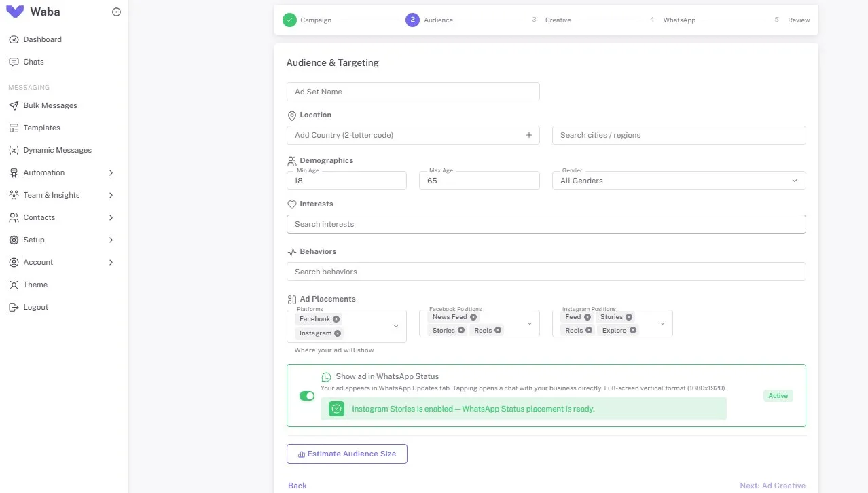Click plus icon to add country
868x493 pixels.
tap(529, 135)
